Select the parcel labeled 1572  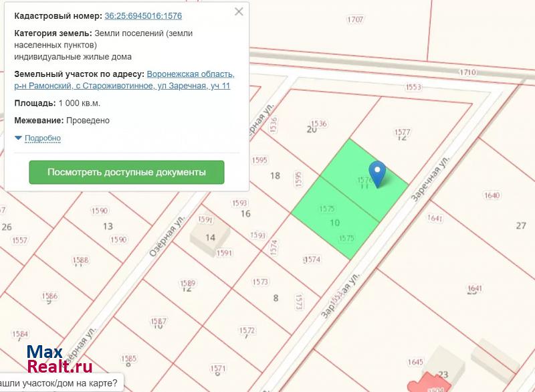point(247,330)
